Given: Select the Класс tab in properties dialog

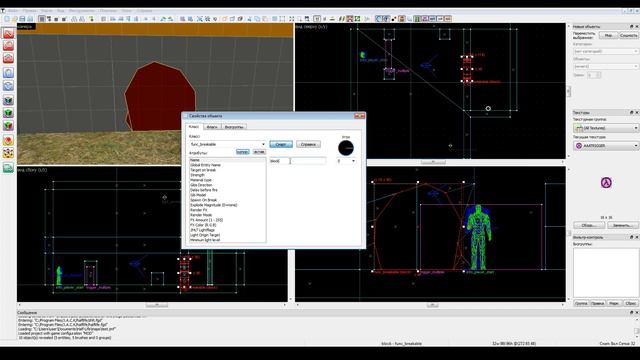Looking at the screenshot, I should pos(194,127).
